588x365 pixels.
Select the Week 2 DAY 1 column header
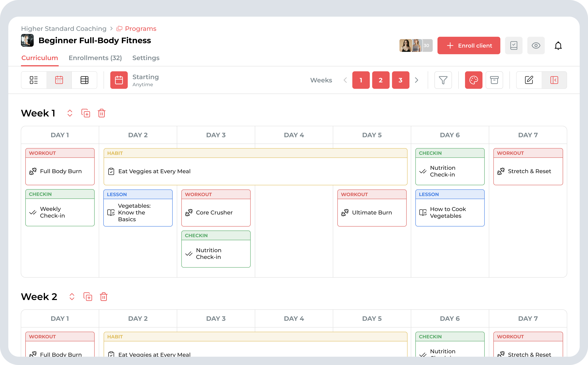60,318
